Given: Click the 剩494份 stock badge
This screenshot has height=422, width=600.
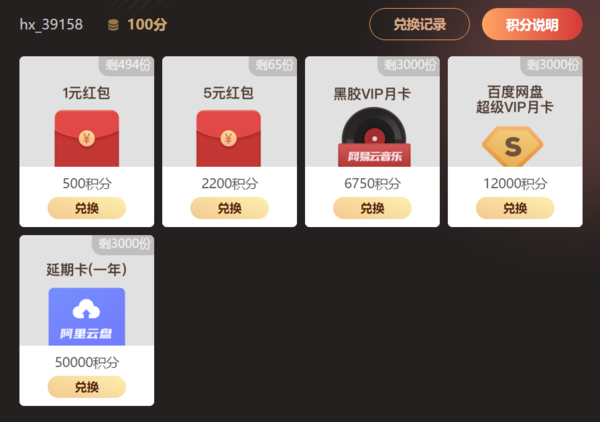Looking at the screenshot, I should [x=127, y=65].
